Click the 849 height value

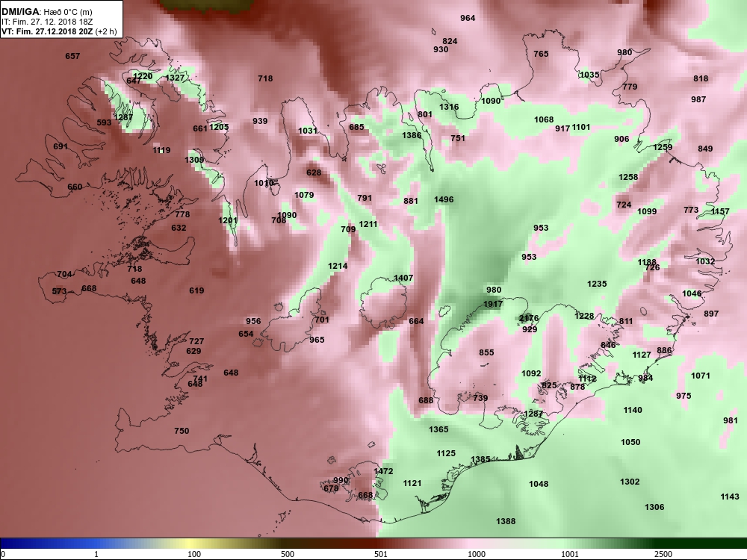705,149
